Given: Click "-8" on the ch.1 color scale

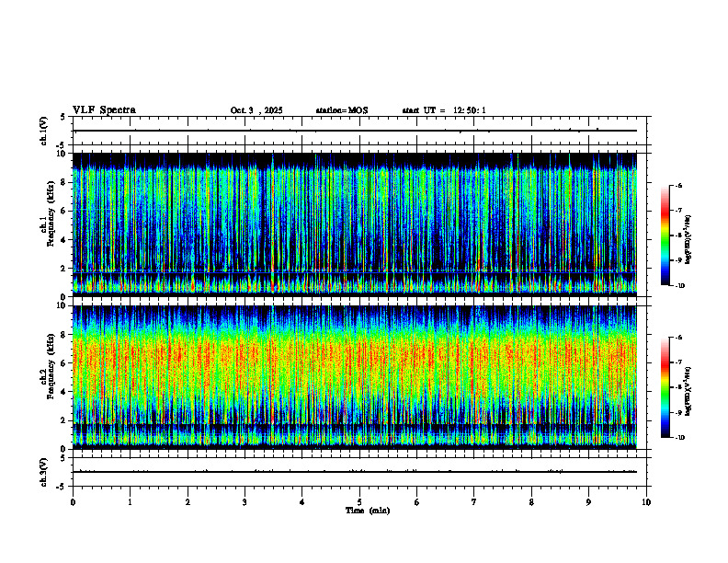Looking at the screenshot, I should coord(678,236).
